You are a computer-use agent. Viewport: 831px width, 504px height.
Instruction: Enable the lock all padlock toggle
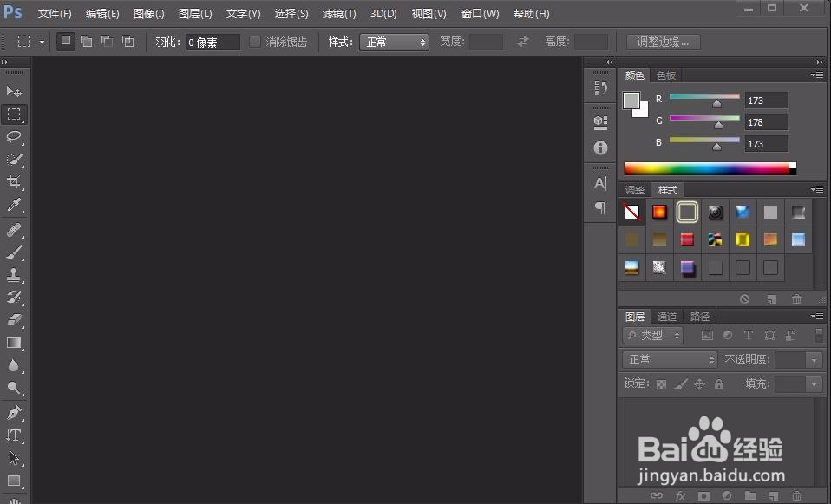point(718,383)
